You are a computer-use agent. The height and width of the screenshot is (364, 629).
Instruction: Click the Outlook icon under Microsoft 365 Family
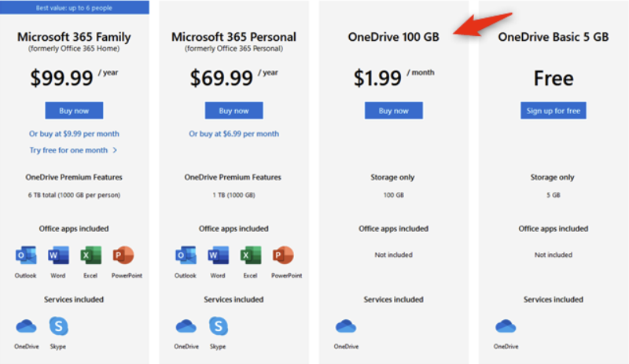[x=26, y=256]
